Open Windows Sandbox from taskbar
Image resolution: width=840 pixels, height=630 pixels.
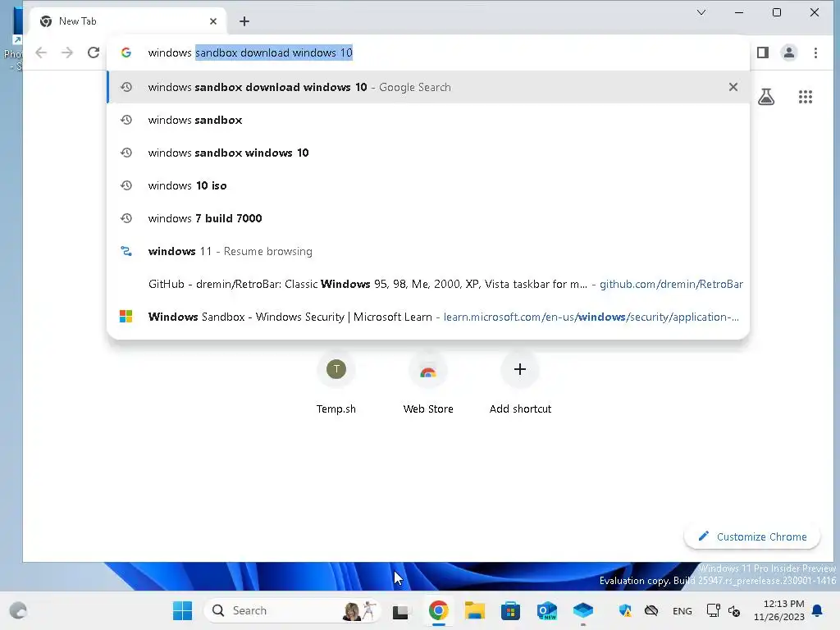(x=583, y=610)
